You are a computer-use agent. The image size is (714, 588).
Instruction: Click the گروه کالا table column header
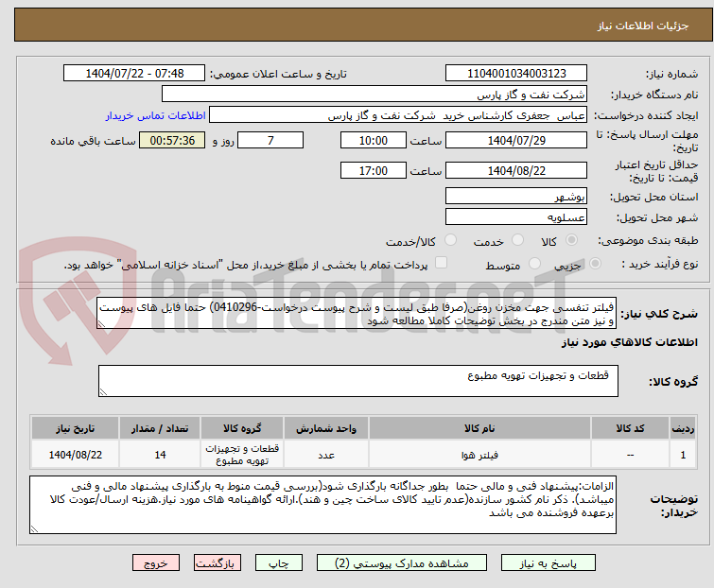[x=242, y=428]
